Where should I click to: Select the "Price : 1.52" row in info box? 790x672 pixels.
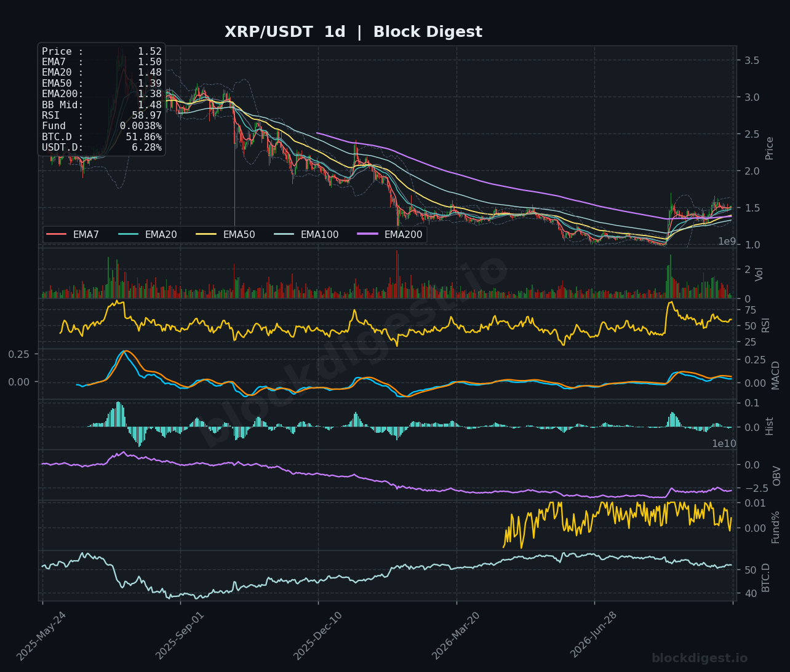click(102, 52)
